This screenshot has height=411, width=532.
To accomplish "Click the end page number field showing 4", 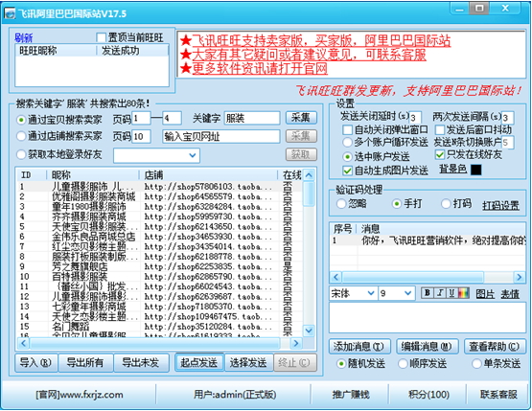I will tap(172, 118).
